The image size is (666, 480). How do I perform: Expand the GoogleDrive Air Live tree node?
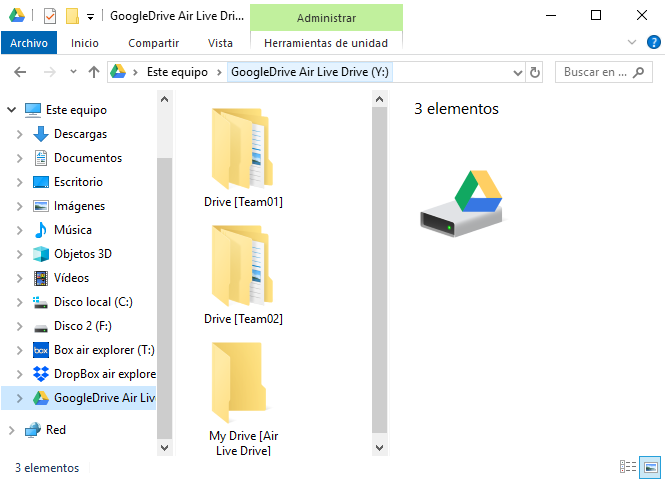click(x=20, y=398)
